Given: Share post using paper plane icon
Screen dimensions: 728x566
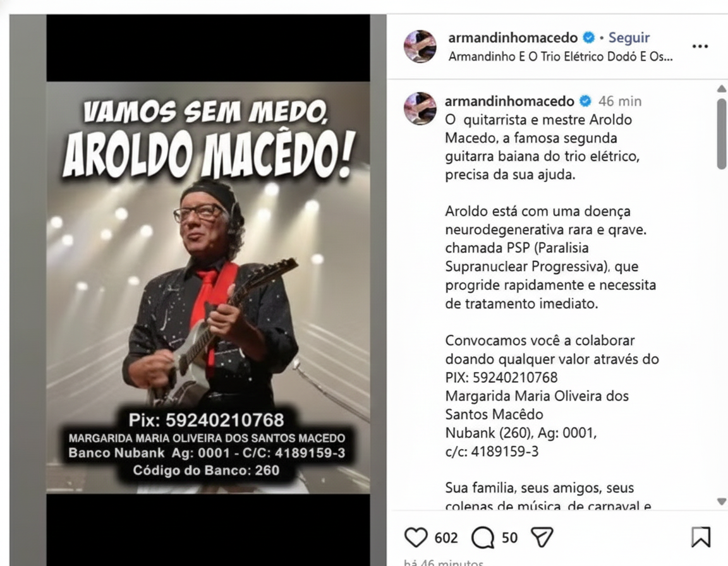Looking at the screenshot, I should (x=542, y=537).
